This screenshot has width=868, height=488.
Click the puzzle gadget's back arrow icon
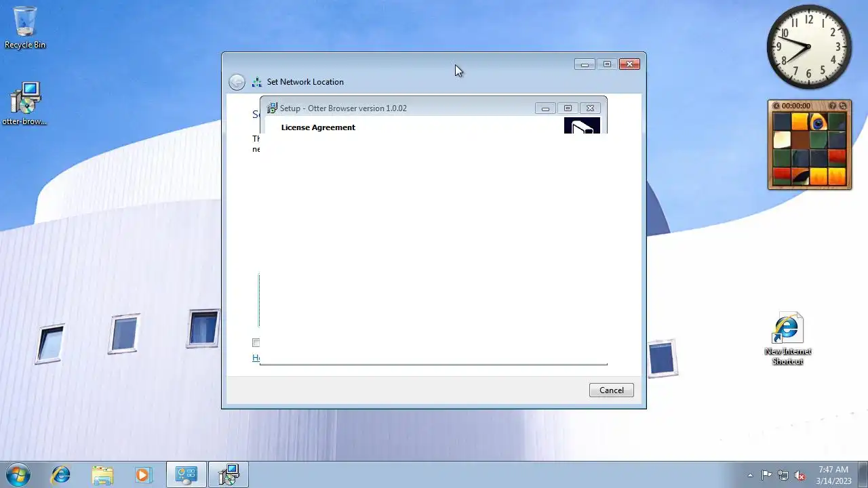point(776,106)
